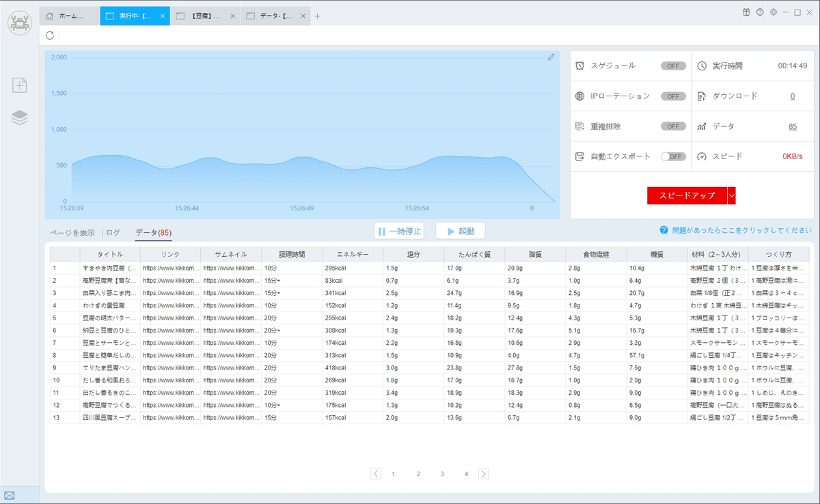Open the データ count 85 link
Screen dimensions: 820x504
793,126
